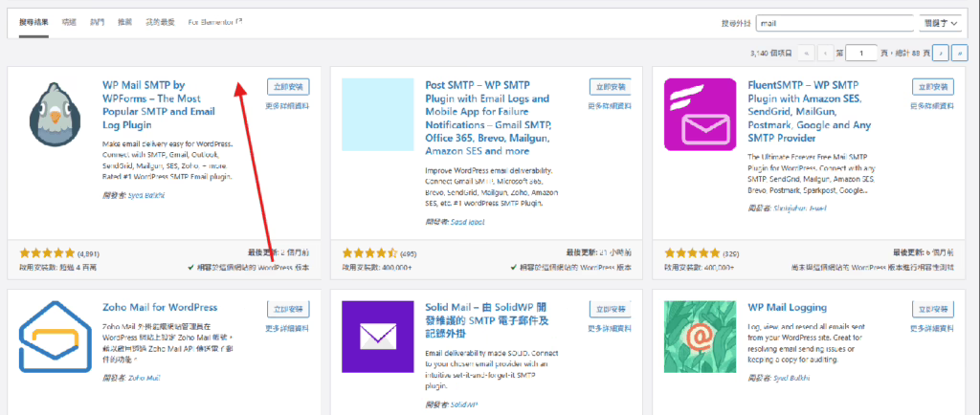Install FluentSMTP plugin
This screenshot has height=415, width=980.
[933, 87]
